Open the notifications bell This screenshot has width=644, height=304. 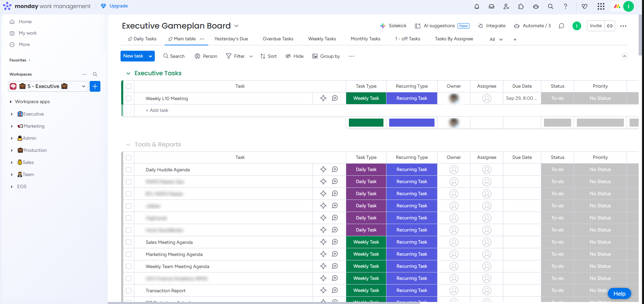tap(476, 6)
